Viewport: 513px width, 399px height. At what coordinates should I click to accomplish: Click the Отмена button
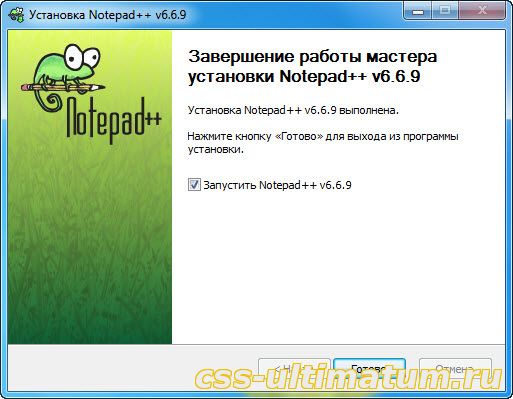pyautogui.click(x=455, y=369)
